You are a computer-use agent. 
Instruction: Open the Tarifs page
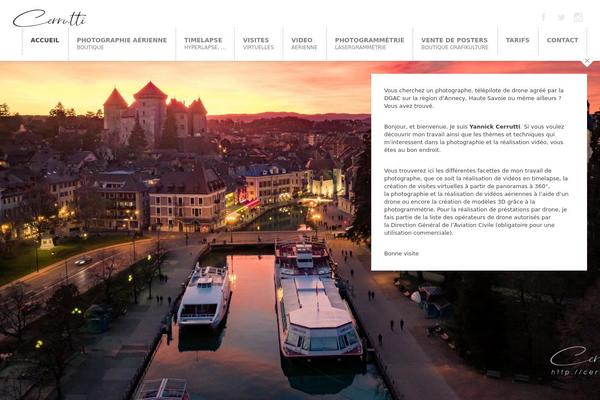point(517,40)
